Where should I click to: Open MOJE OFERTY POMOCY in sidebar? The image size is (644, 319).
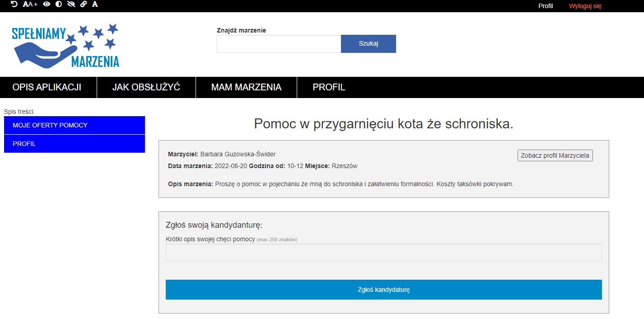pos(75,125)
